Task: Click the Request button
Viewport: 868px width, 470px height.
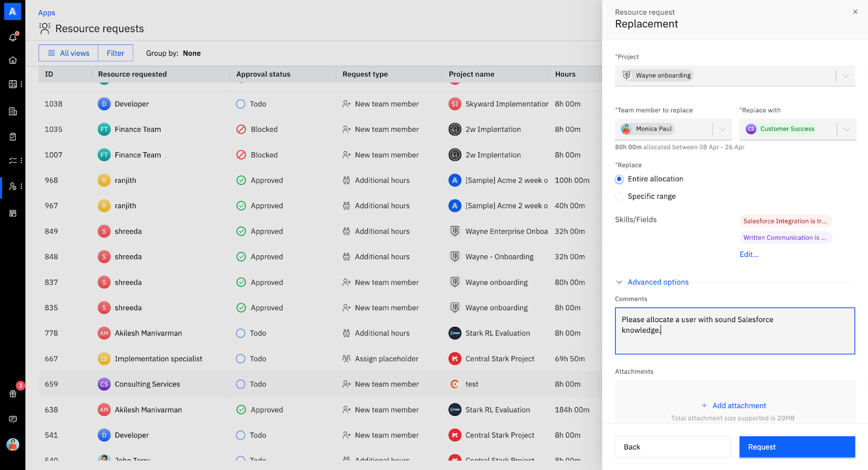Action: (797, 447)
